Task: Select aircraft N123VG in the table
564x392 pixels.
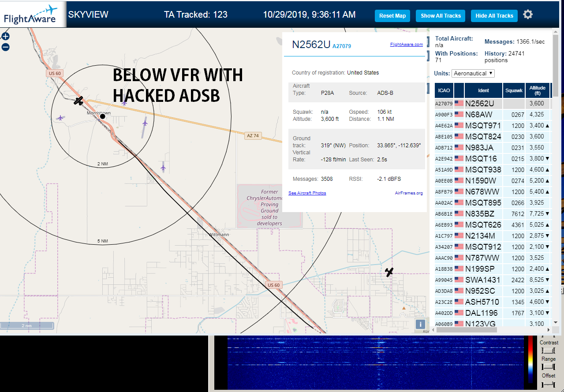Action: (493, 323)
